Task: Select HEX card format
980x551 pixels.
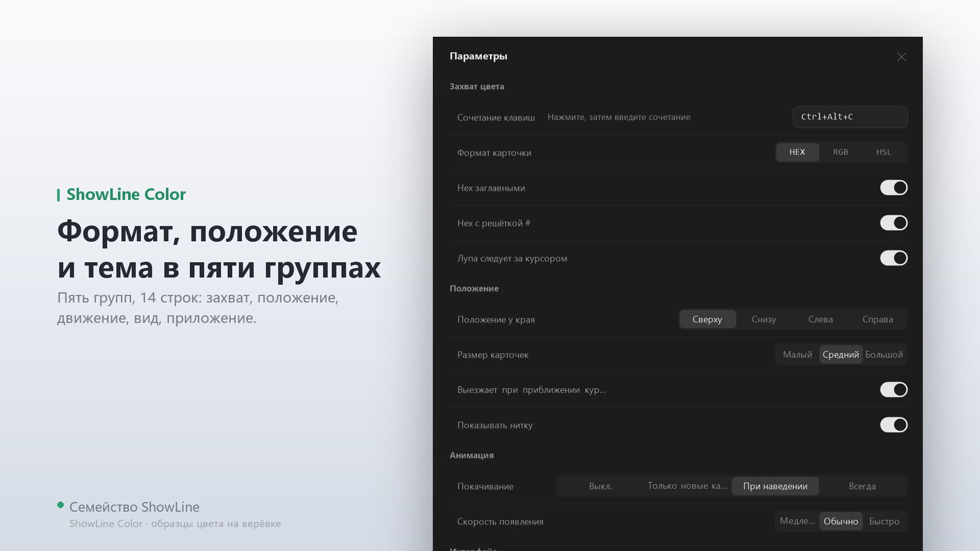Action: (x=797, y=152)
